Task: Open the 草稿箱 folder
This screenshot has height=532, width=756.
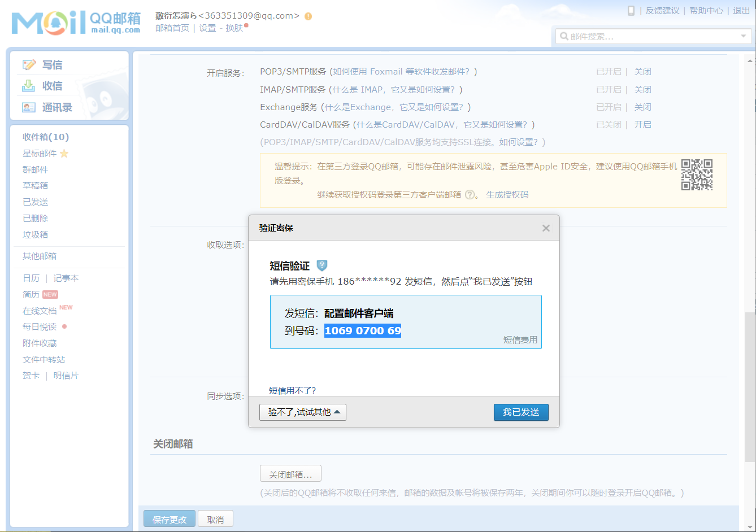Action: [36, 186]
